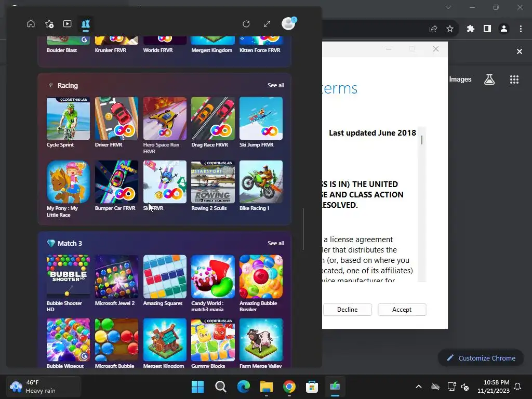Open Microsoft Edge from taskbar
Viewport: 532px width, 399px height.
(243, 387)
